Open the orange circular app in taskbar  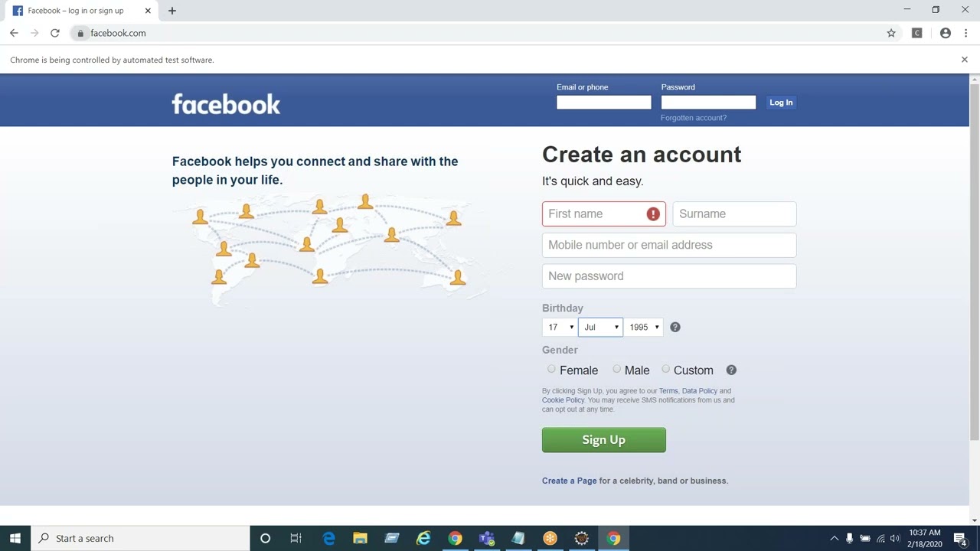pos(550,538)
